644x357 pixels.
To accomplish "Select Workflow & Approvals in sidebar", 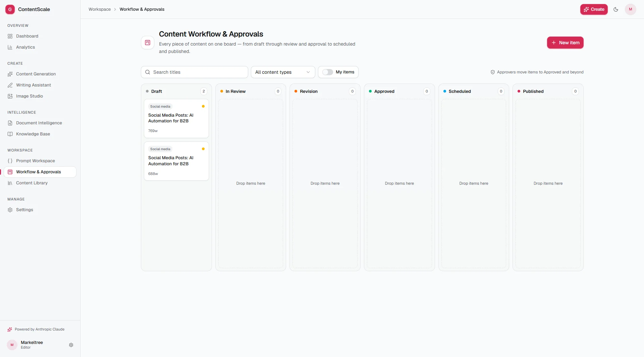I will click(x=40, y=172).
